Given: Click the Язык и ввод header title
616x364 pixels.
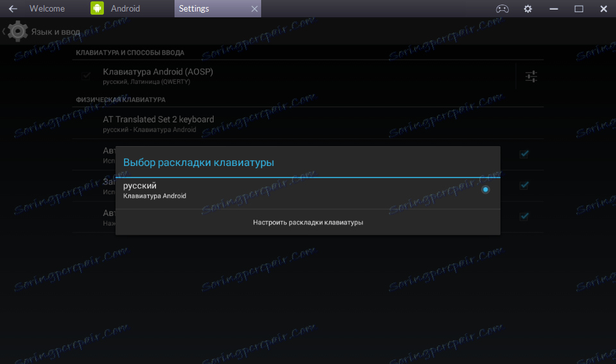Looking at the screenshot, I should [x=55, y=32].
